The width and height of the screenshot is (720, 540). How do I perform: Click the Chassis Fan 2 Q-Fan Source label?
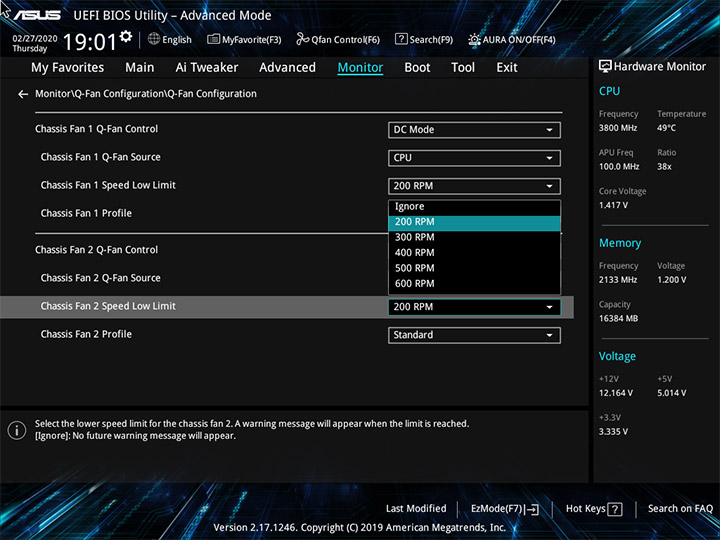tap(101, 278)
